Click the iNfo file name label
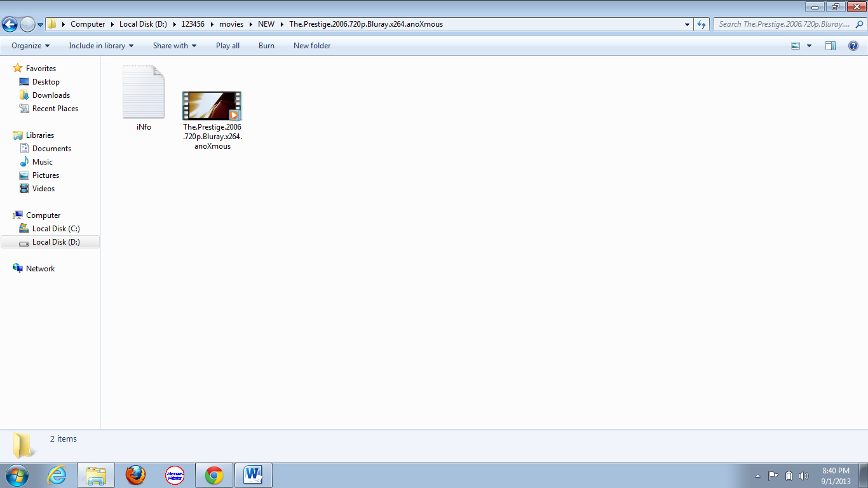The width and height of the screenshot is (868, 488). pos(144,127)
